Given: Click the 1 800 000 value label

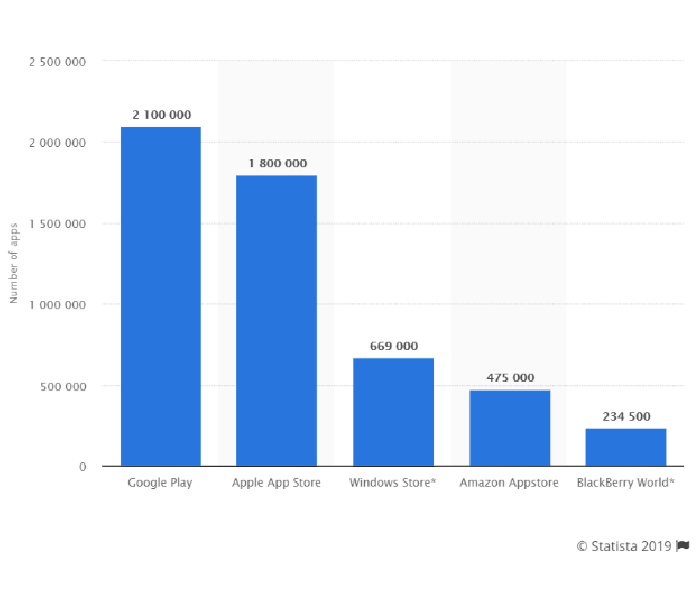Looking at the screenshot, I should pos(278,163).
